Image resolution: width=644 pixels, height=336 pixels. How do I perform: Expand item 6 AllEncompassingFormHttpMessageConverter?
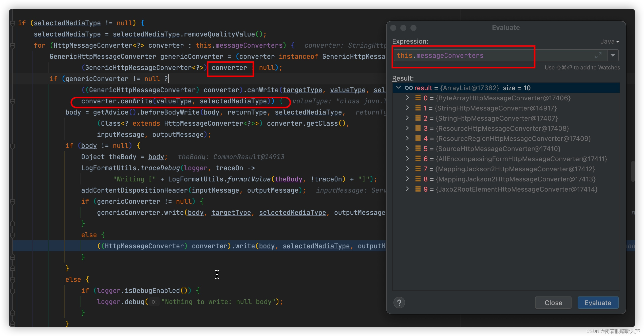click(407, 158)
